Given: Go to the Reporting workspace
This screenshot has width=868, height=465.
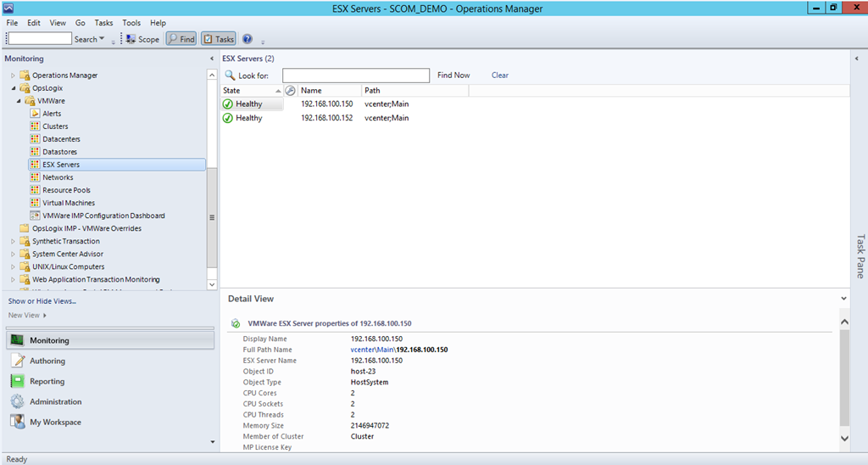Looking at the screenshot, I should coord(47,382).
